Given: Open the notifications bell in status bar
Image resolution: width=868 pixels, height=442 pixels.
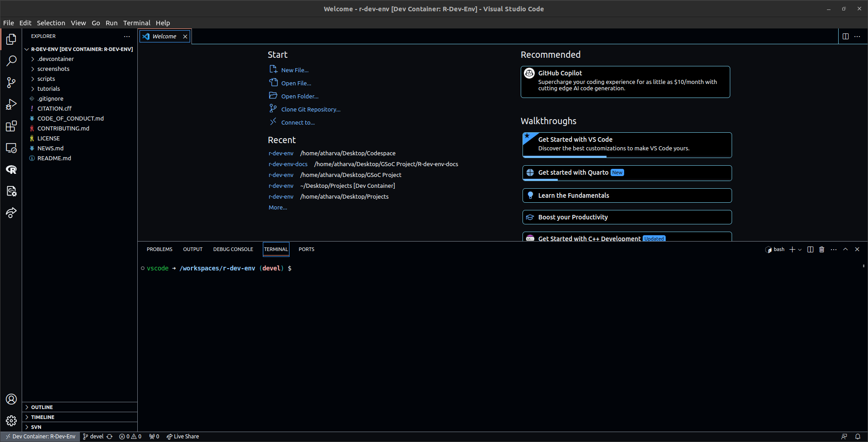Looking at the screenshot, I should 858,437.
